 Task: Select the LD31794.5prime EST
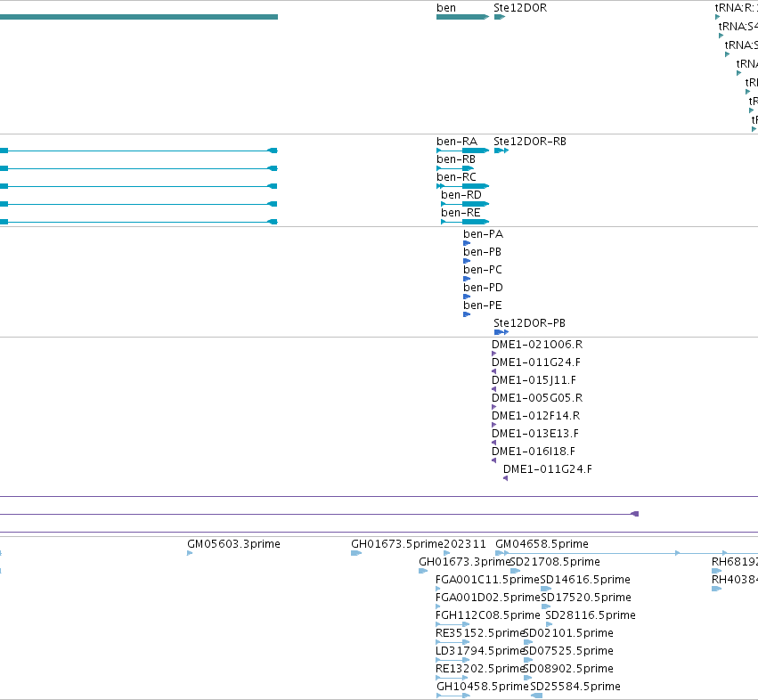coord(452,660)
